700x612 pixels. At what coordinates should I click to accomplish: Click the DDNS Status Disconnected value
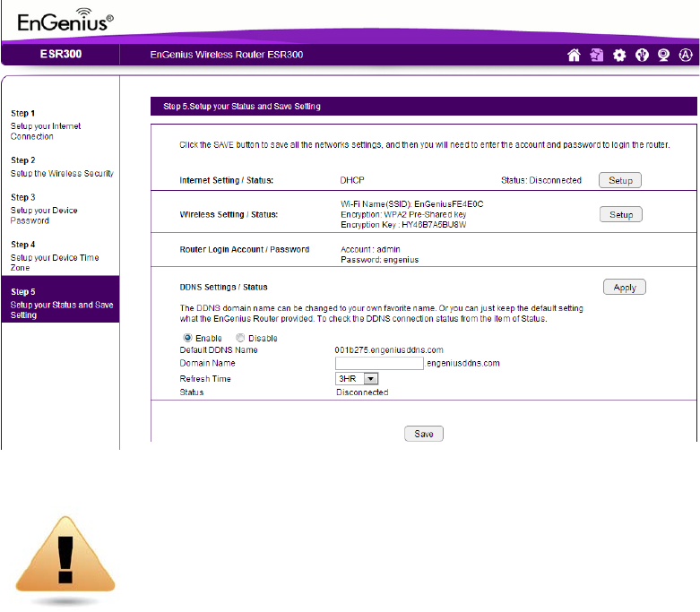[362, 392]
